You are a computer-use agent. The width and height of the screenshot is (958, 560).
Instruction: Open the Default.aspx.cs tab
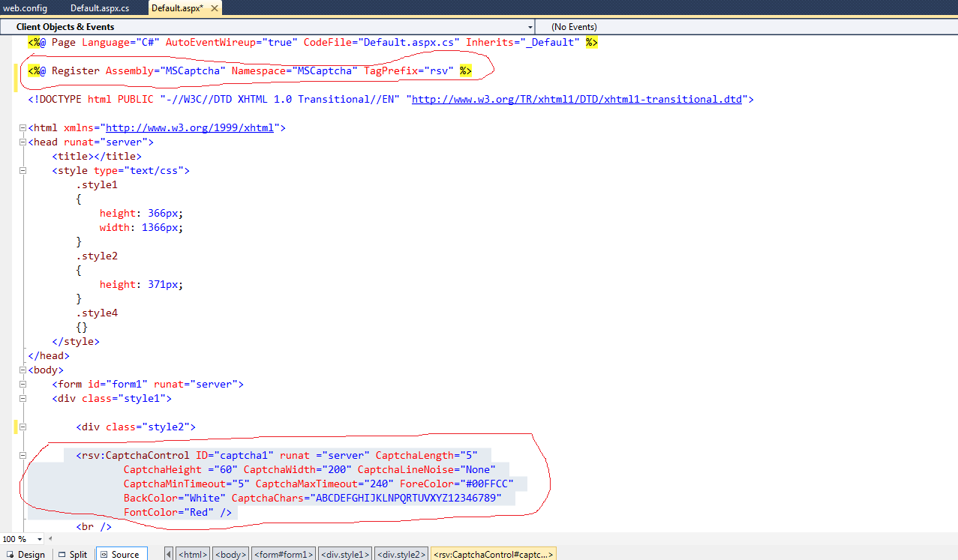100,7
